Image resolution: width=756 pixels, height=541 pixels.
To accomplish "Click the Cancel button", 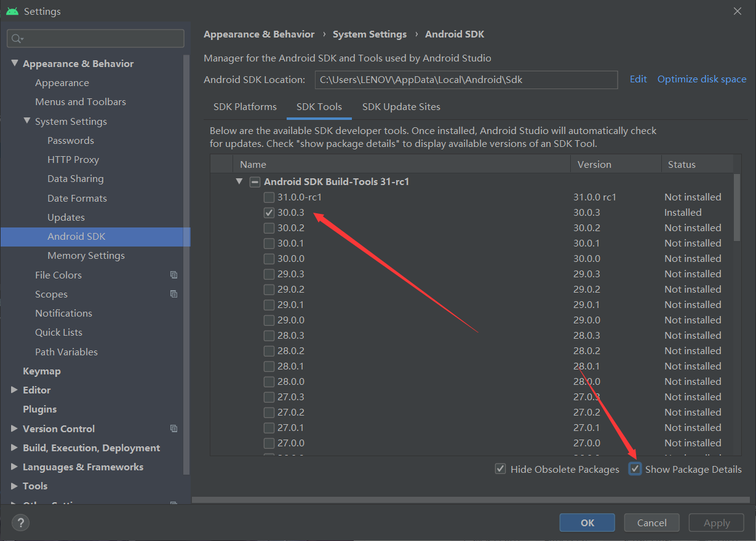I will point(652,523).
